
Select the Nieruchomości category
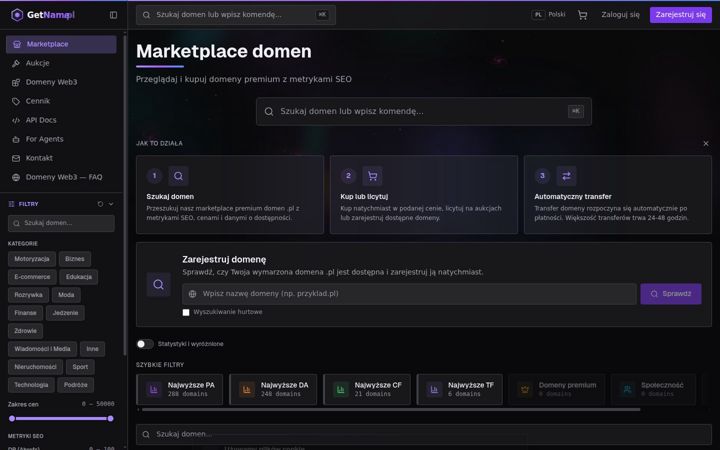point(35,367)
